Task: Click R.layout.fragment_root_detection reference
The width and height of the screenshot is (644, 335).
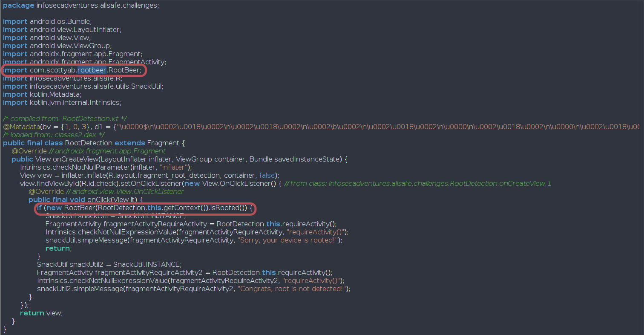Action: 171,176
